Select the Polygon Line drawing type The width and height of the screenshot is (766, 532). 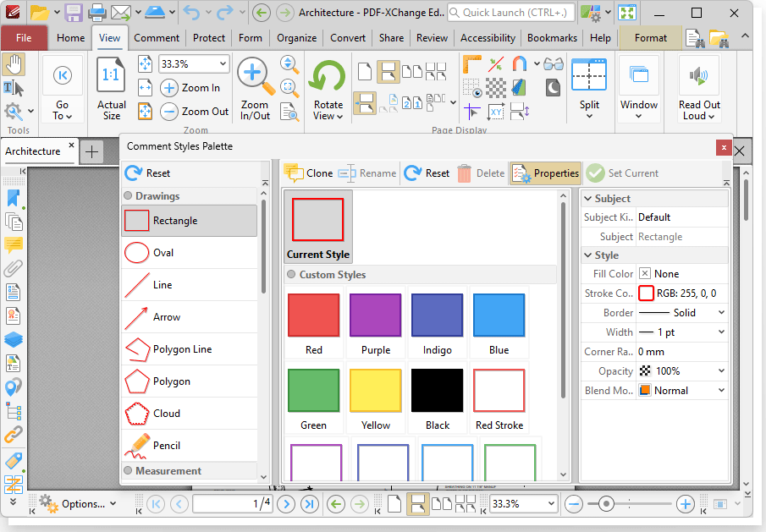click(189, 349)
